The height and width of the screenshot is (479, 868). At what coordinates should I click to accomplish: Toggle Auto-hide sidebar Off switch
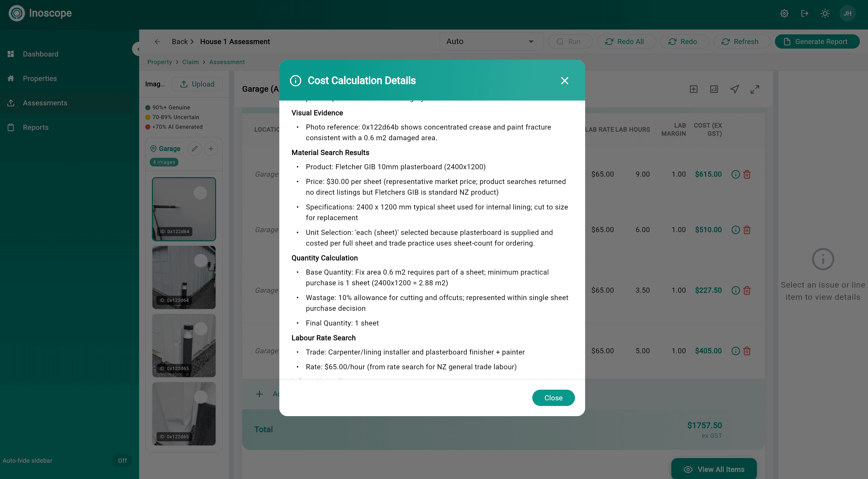(122, 460)
